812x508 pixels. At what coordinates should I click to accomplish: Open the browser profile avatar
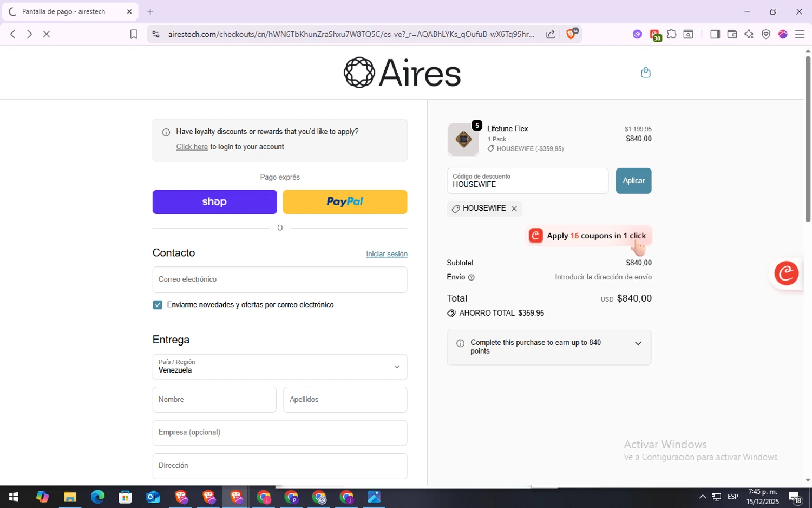(x=783, y=34)
